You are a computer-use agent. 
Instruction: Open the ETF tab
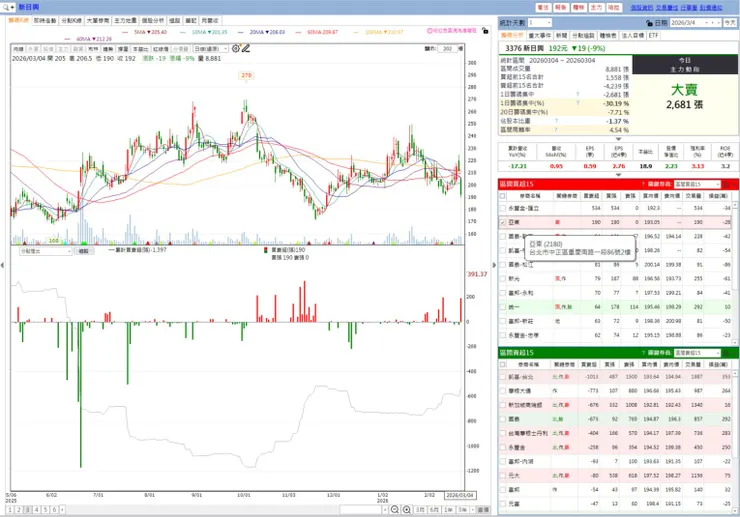pyautogui.click(x=653, y=35)
